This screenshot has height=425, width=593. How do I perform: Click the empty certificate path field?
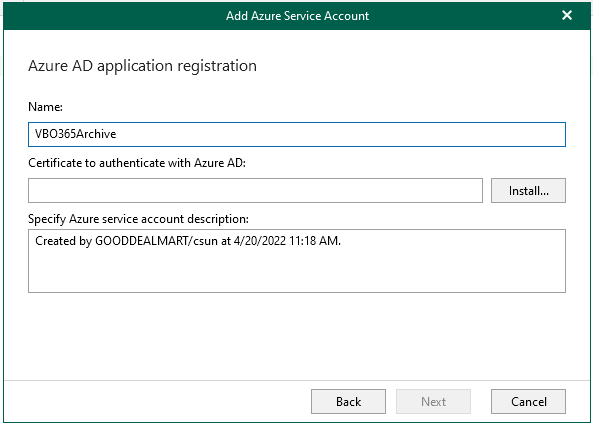pyautogui.click(x=255, y=191)
